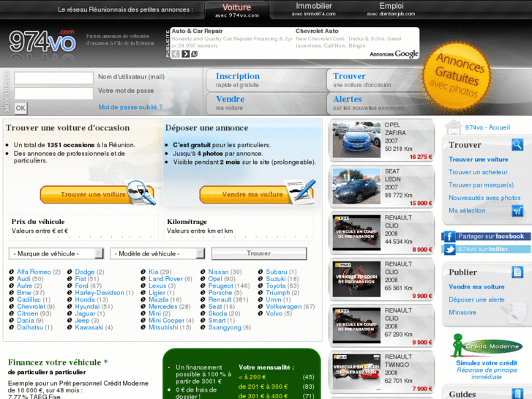
Task: Switch to the Voiture tab
Action: (x=237, y=10)
